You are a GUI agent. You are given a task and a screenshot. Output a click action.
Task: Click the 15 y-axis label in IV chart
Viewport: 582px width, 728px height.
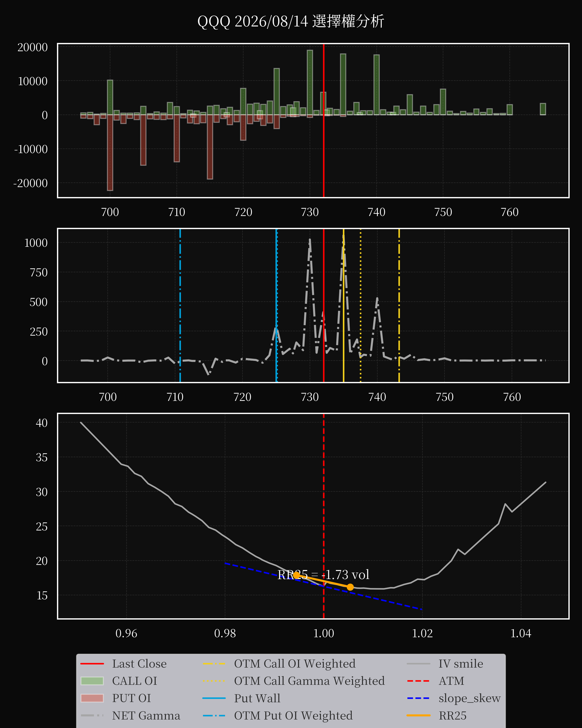pyautogui.click(x=42, y=595)
